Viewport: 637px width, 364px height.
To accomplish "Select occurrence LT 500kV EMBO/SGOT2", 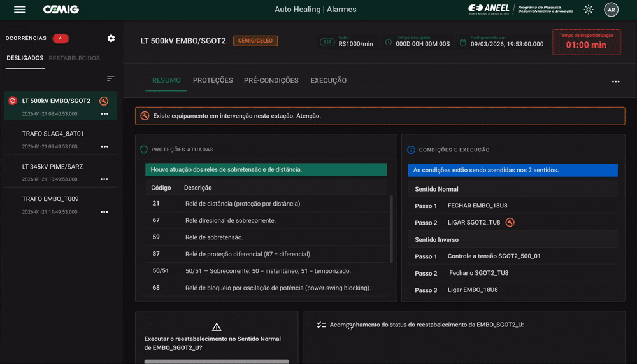I will 61,106.
